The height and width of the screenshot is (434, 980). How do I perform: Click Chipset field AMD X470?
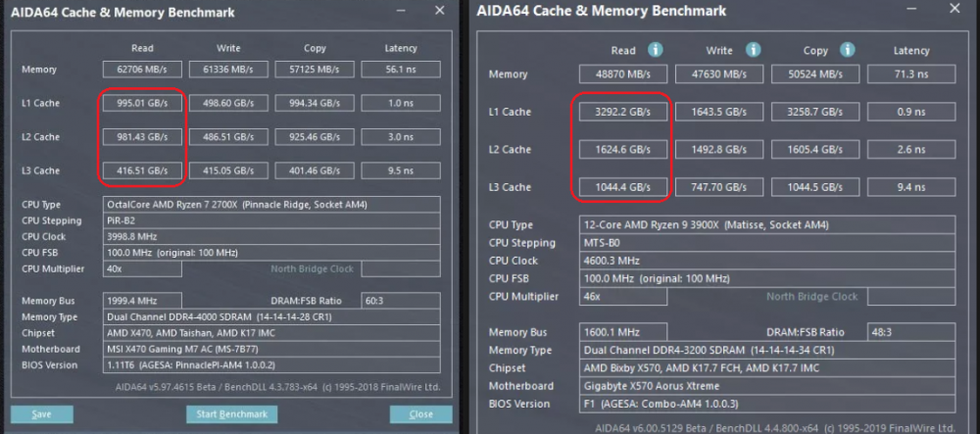click(271, 333)
